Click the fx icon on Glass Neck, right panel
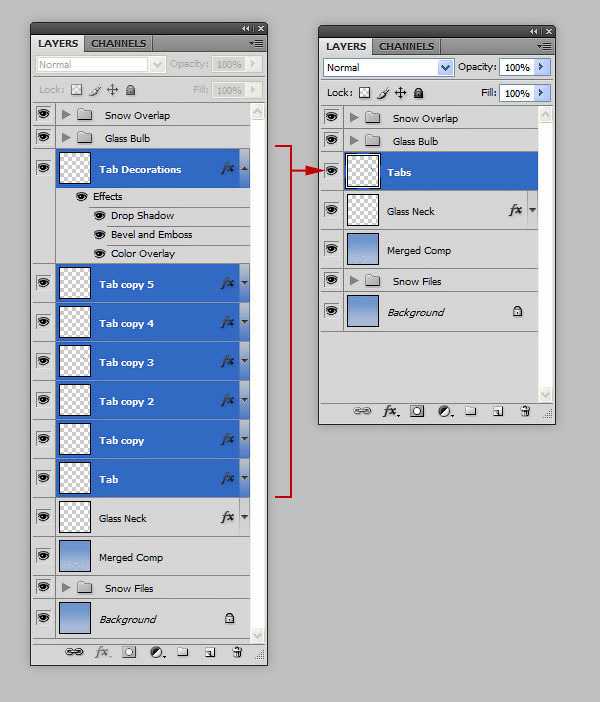 [x=515, y=210]
